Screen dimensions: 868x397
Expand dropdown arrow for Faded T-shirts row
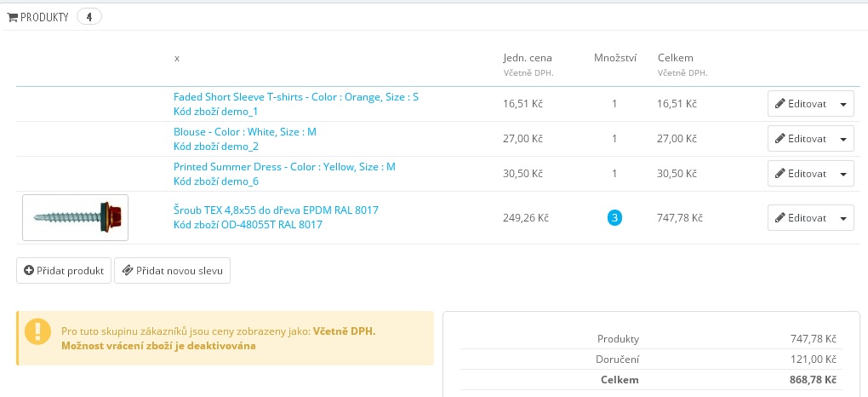[x=842, y=104]
